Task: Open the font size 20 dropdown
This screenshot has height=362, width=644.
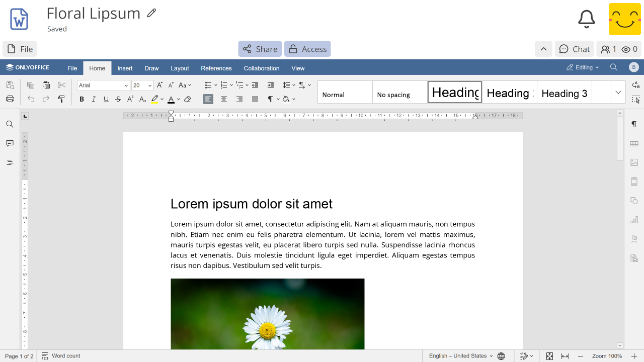Action: click(x=149, y=85)
